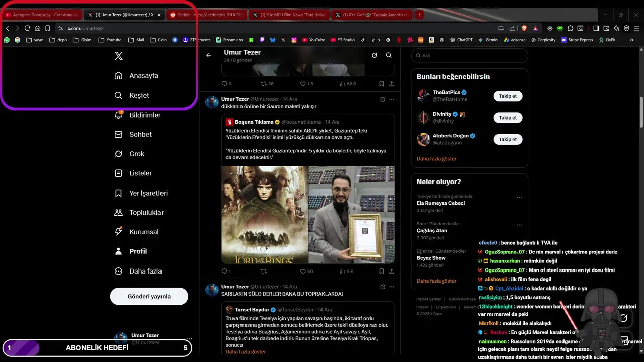The height and width of the screenshot is (362, 644).
Task: Open the yayın bookmarks folder
Action: coord(35,40)
